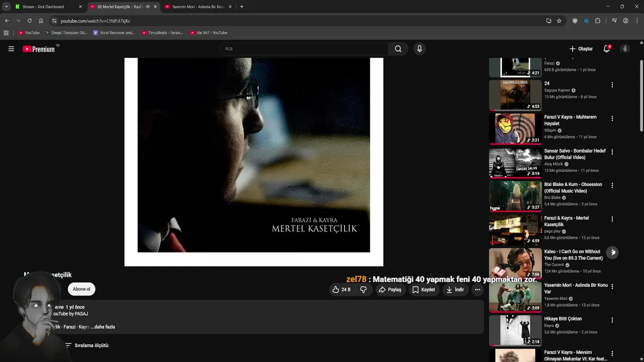Download video with İndir button
Viewport: 644px width, 362px height.
[x=455, y=290]
